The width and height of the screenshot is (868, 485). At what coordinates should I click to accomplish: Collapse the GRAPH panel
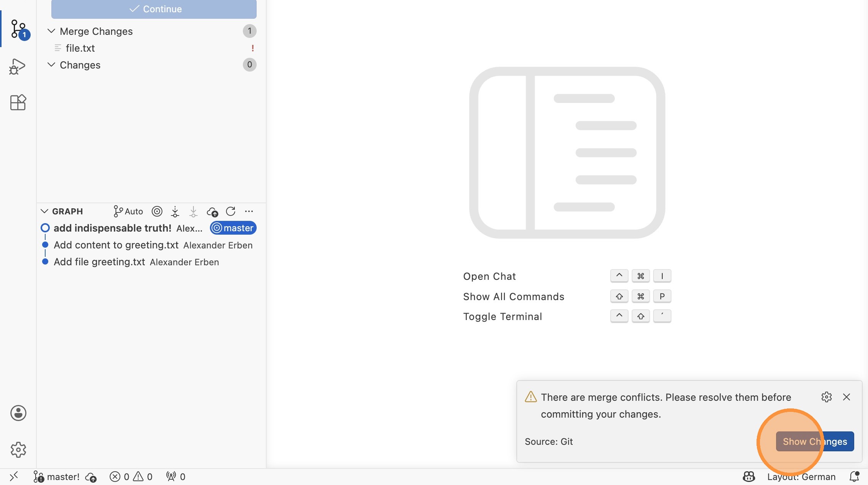coord(44,211)
